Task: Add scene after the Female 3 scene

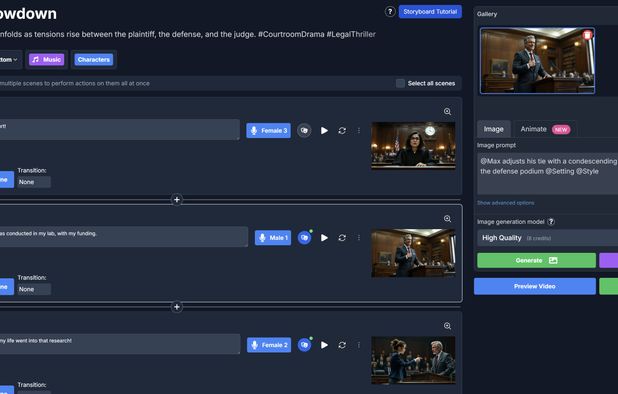Action: click(177, 200)
